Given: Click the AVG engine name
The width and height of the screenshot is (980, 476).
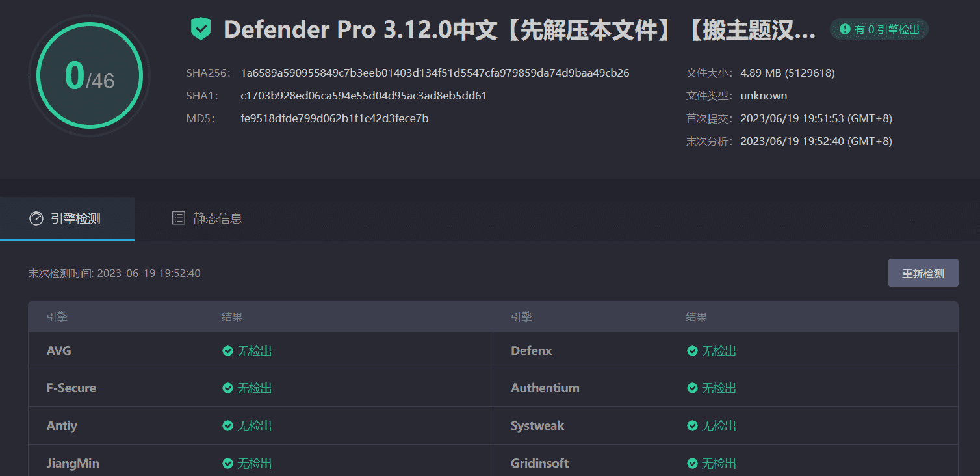Looking at the screenshot, I should (59, 351).
